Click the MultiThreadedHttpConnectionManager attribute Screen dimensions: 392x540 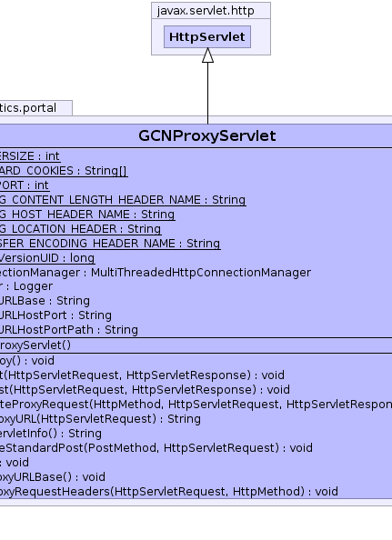point(156,273)
